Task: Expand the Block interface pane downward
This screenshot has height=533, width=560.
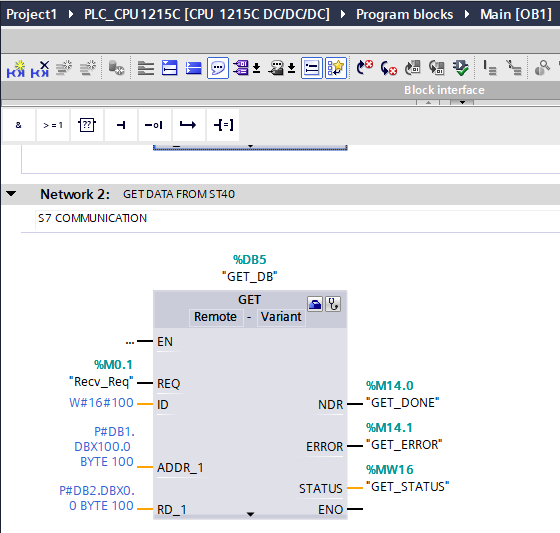Action: click(462, 103)
